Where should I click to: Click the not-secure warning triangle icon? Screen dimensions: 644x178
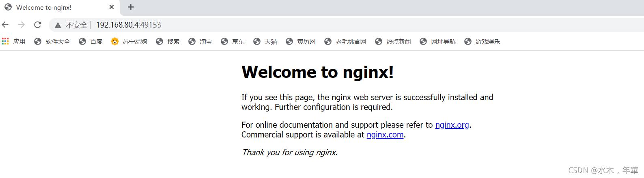coord(58,25)
